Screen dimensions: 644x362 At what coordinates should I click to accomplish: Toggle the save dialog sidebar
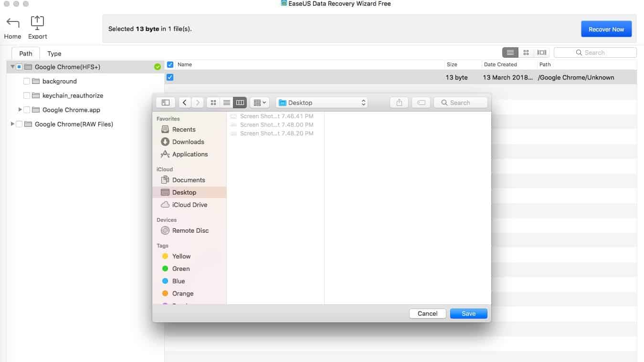166,103
